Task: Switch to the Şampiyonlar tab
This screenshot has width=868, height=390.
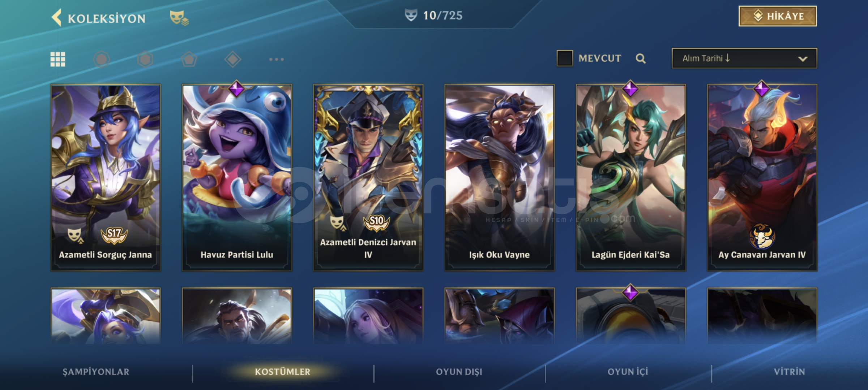Action: tap(96, 372)
